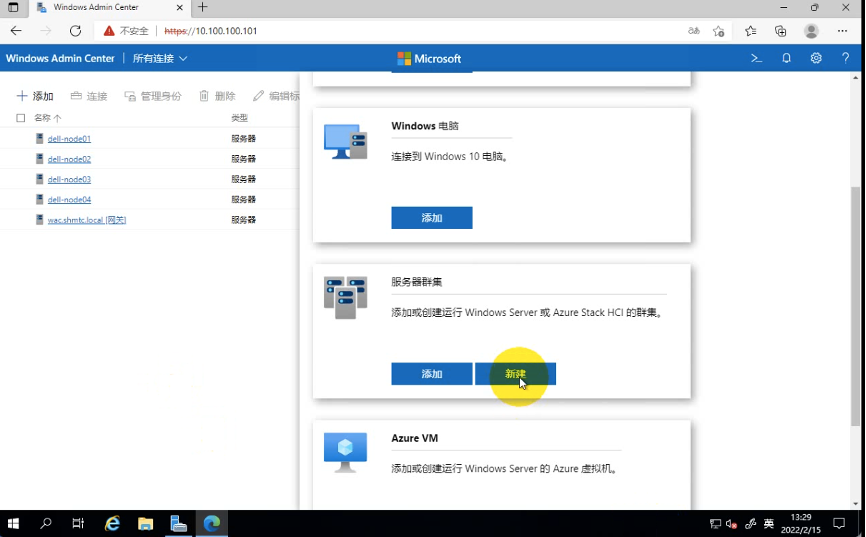866x537 pixels.
Task: Go back using browser back arrow
Action: coord(16,31)
